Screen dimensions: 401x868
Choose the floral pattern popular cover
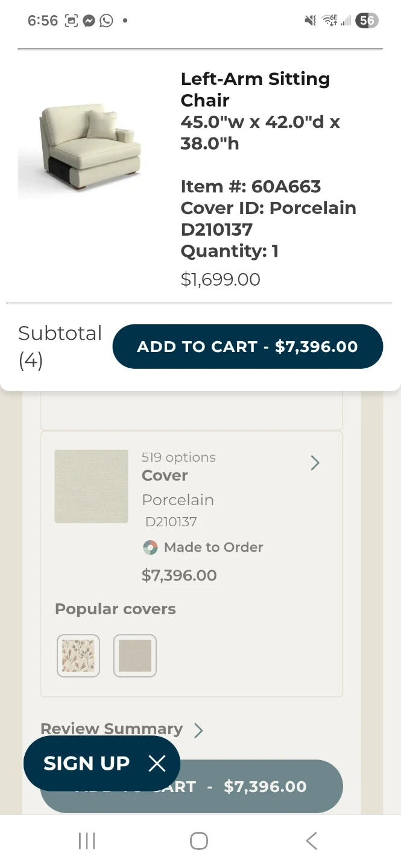click(78, 656)
